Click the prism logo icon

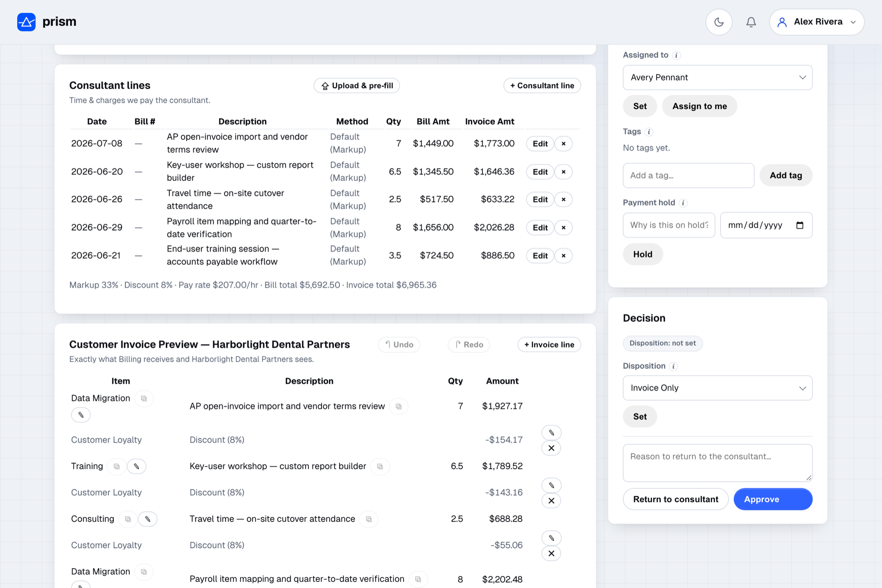(x=26, y=22)
